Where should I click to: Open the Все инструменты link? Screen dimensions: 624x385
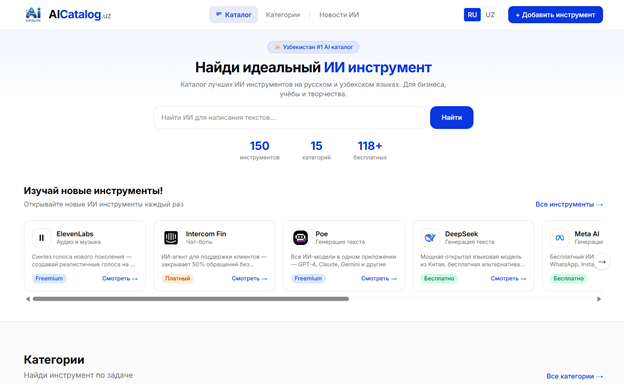pyautogui.click(x=569, y=204)
